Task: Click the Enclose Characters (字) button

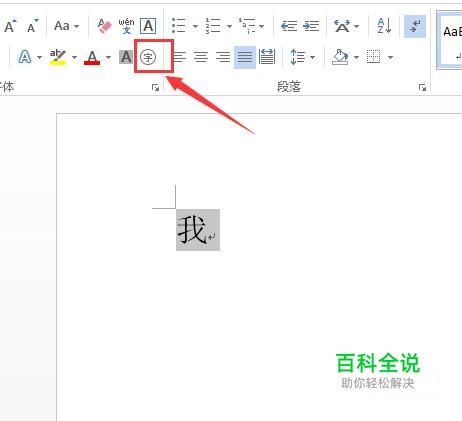Action: click(x=148, y=57)
